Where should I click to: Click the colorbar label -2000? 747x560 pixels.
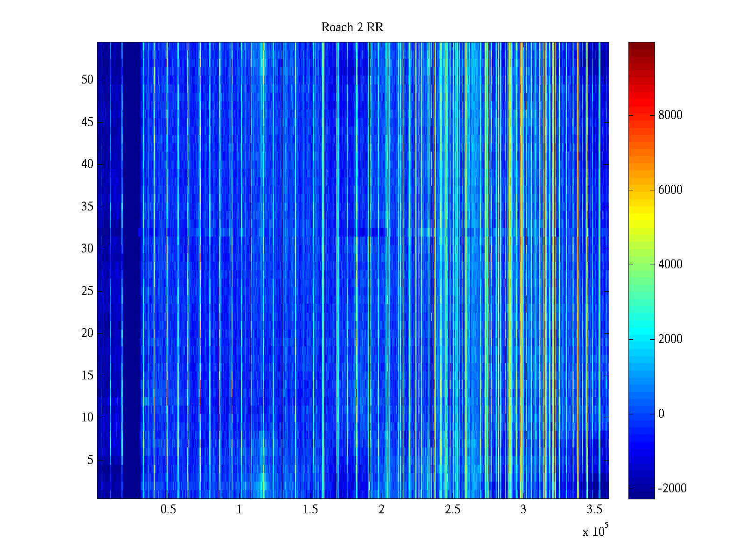click(672, 489)
